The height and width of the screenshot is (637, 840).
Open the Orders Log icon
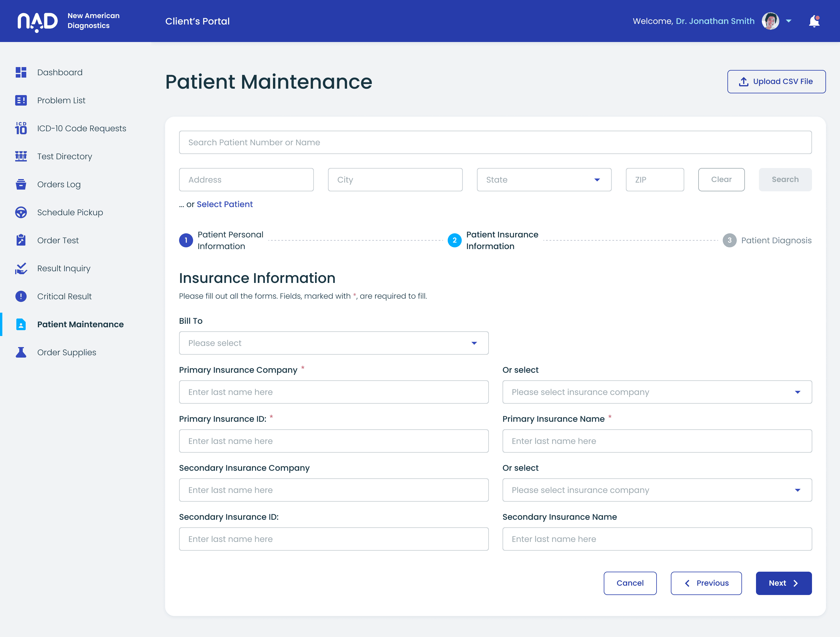(21, 184)
